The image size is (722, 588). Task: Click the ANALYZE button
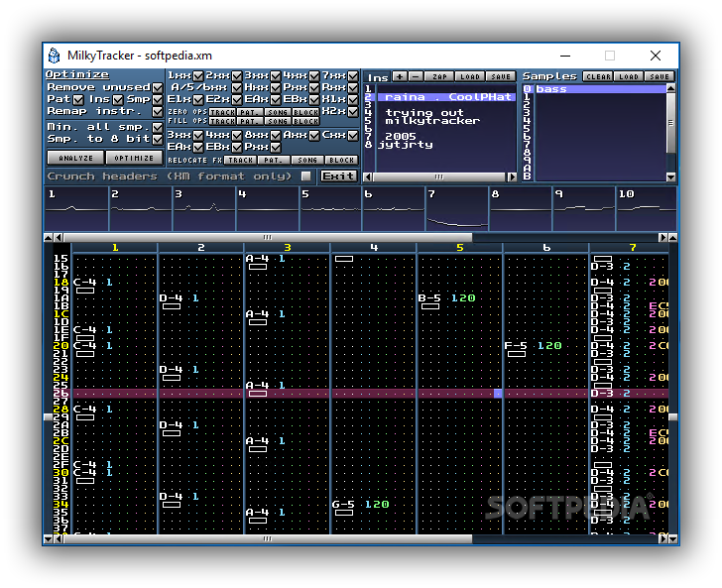tap(76, 158)
